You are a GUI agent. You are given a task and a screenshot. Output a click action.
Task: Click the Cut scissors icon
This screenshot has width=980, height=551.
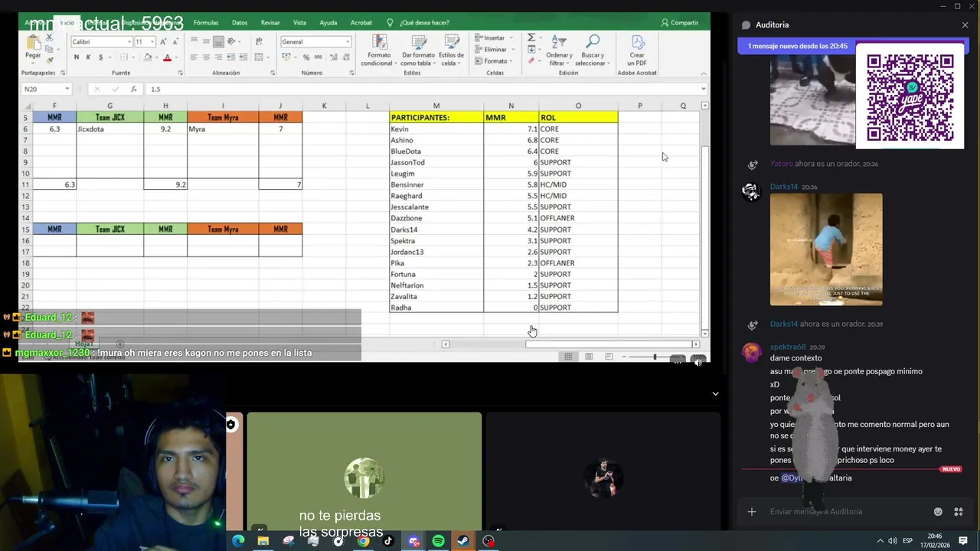tap(50, 37)
